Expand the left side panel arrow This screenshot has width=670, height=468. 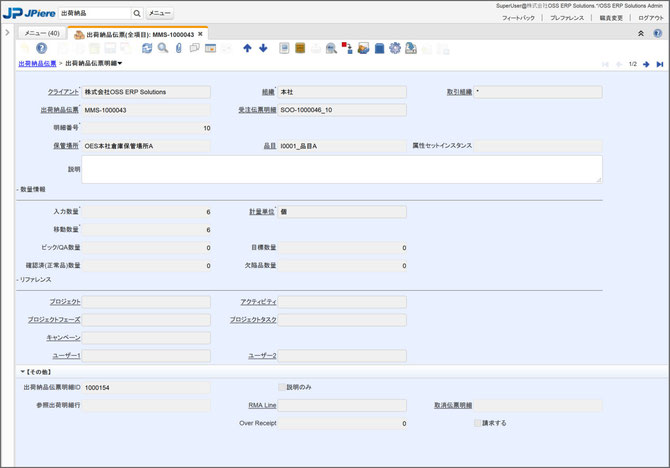coord(7,32)
